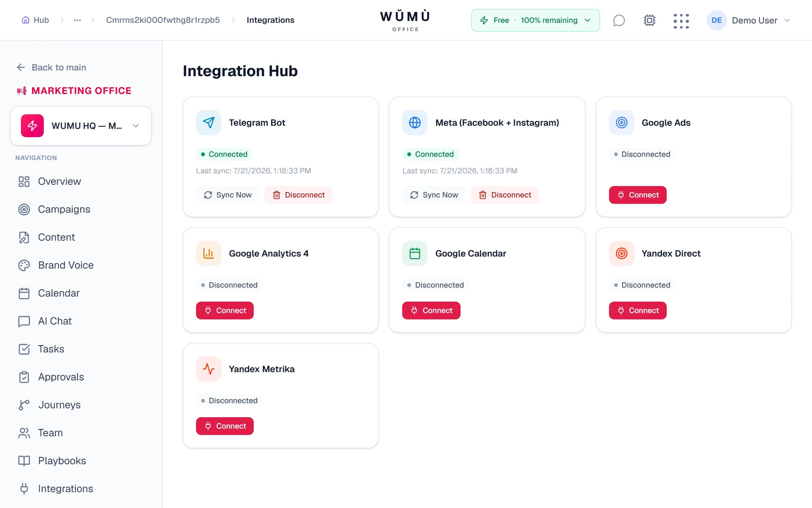Expand the WUMU HQ workspace selector
Viewport: 812px width, 508px height.
tap(81, 126)
